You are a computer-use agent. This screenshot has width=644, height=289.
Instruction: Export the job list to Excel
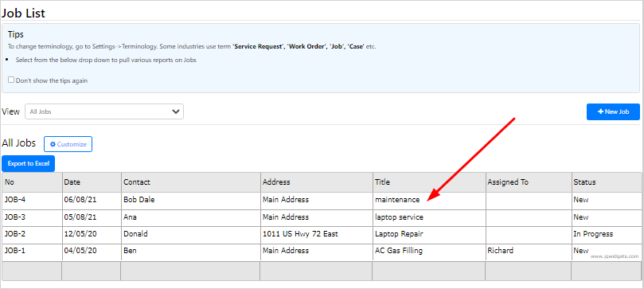29,163
